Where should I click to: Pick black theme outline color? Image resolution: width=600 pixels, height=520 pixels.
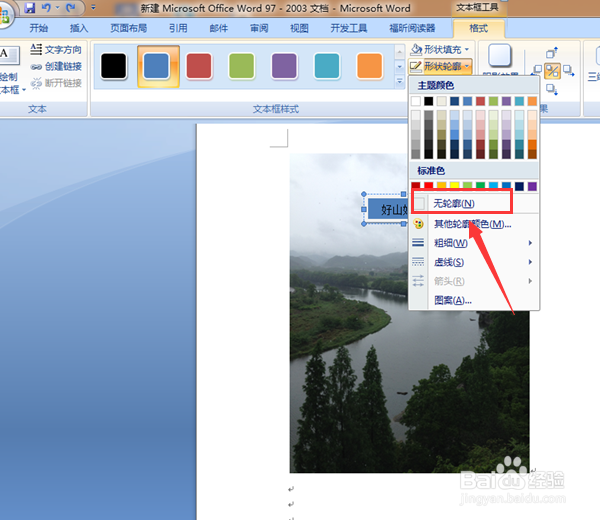click(429, 101)
